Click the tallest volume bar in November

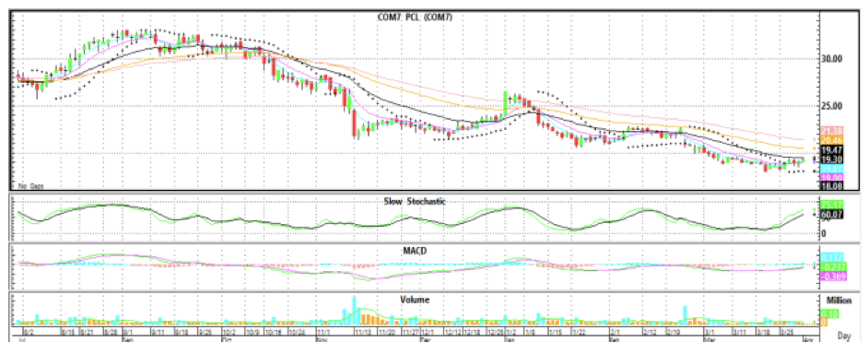[354, 311]
